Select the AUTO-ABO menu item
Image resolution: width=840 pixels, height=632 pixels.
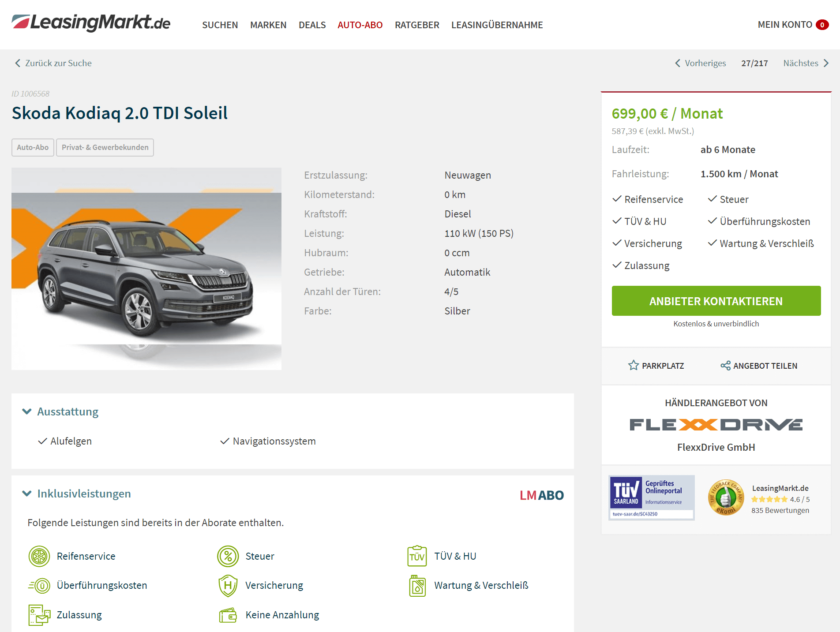coord(360,25)
